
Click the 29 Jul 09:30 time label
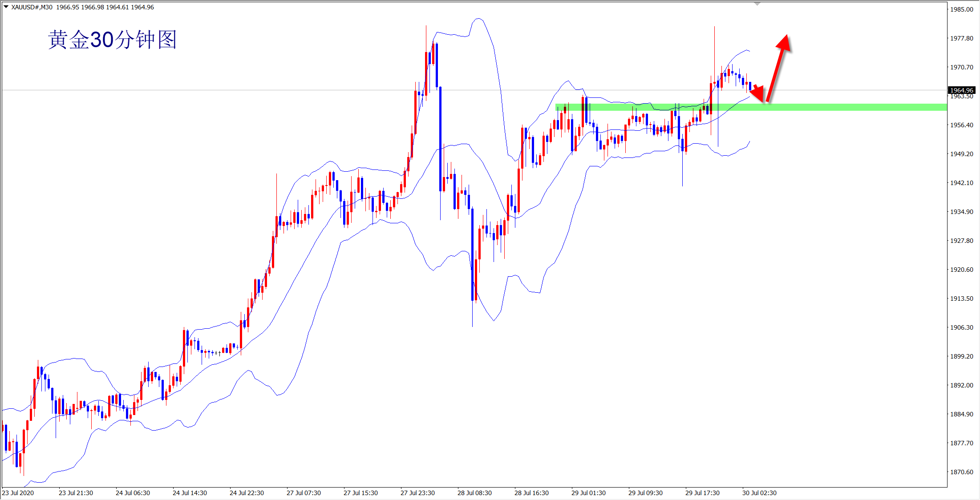click(645, 493)
